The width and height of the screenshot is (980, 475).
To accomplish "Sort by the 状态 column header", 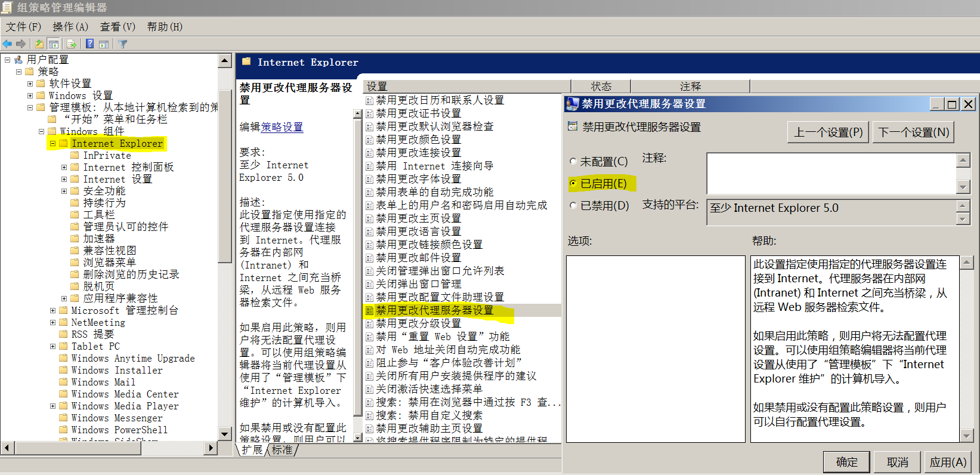I will [x=601, y=87].
